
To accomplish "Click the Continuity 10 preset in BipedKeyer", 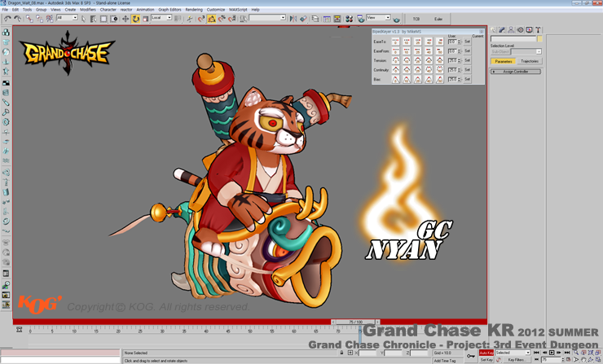I will 407,69.
